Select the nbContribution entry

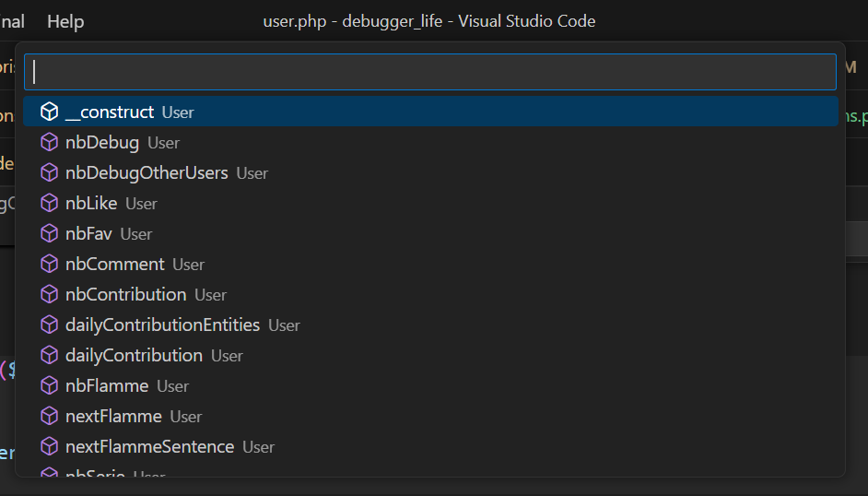click(x=430, y=294)
